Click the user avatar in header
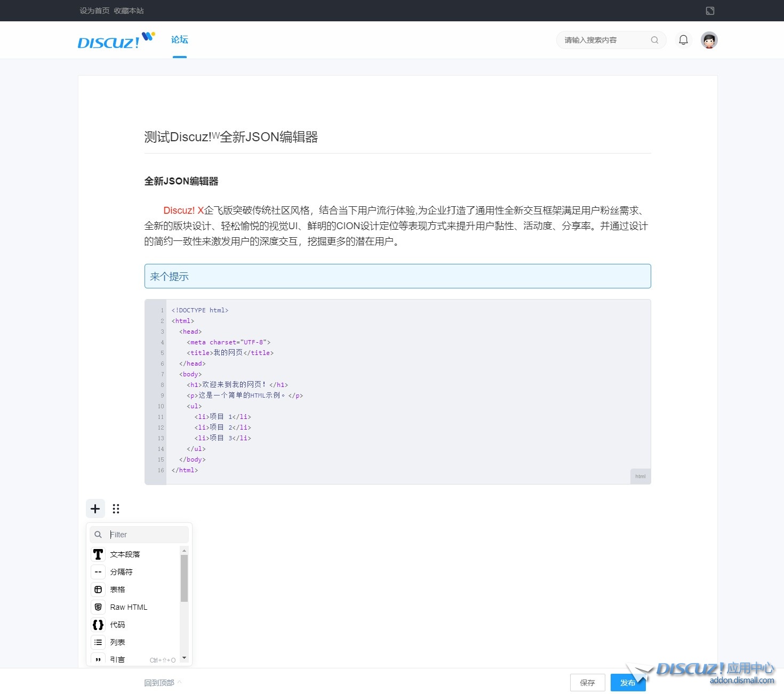The image size is (784, 694). coord(709,40)
